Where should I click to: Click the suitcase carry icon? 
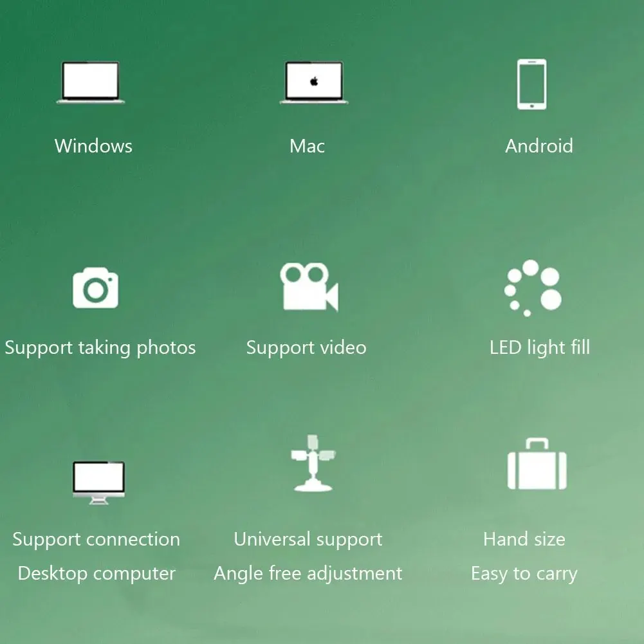[x=537, y=464]
